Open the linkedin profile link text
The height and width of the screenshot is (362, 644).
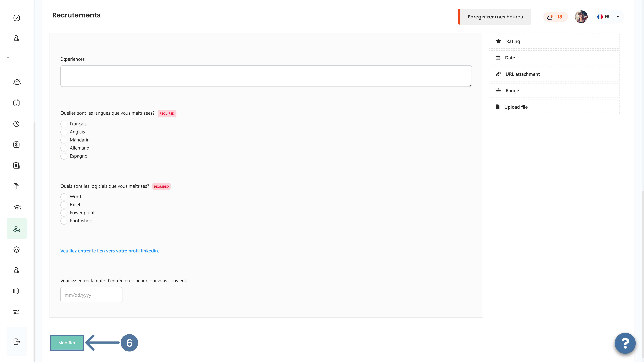click(x=109, y=251)
